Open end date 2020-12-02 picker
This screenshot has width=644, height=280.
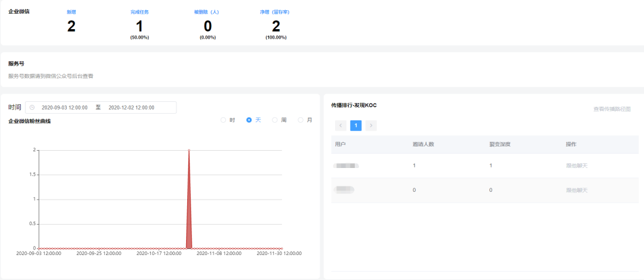[131, 108]
